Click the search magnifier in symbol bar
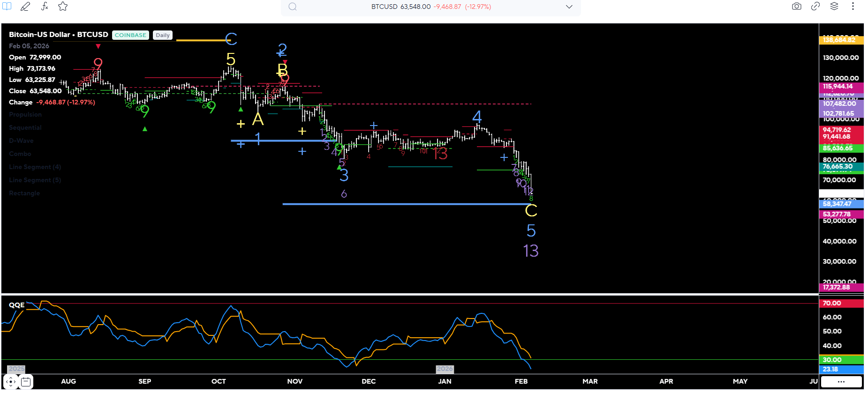 pos(293,7)
